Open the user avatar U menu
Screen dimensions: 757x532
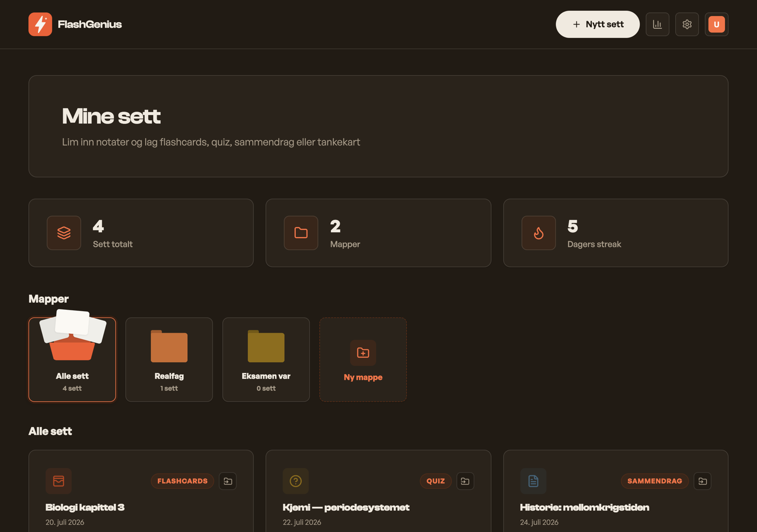coord(716,24)
